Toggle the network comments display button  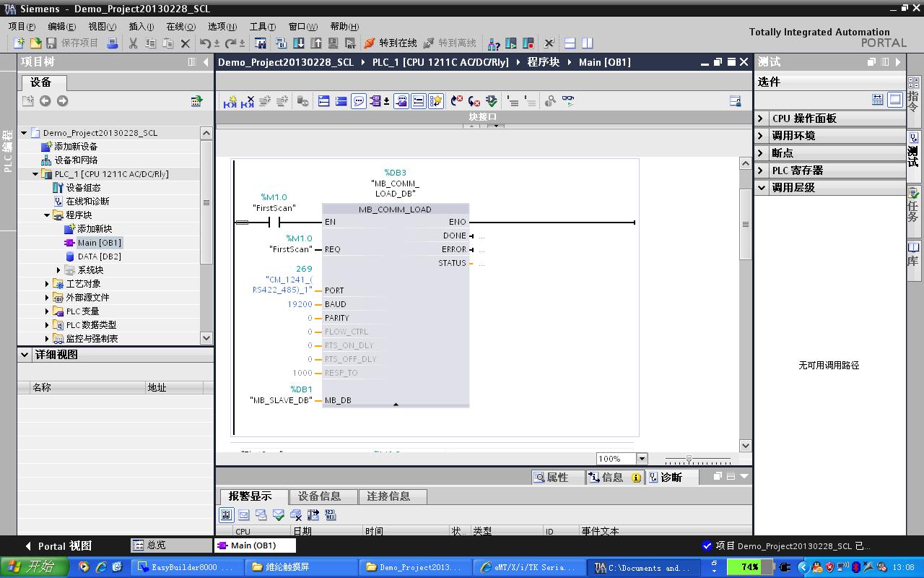pos(359,102)
